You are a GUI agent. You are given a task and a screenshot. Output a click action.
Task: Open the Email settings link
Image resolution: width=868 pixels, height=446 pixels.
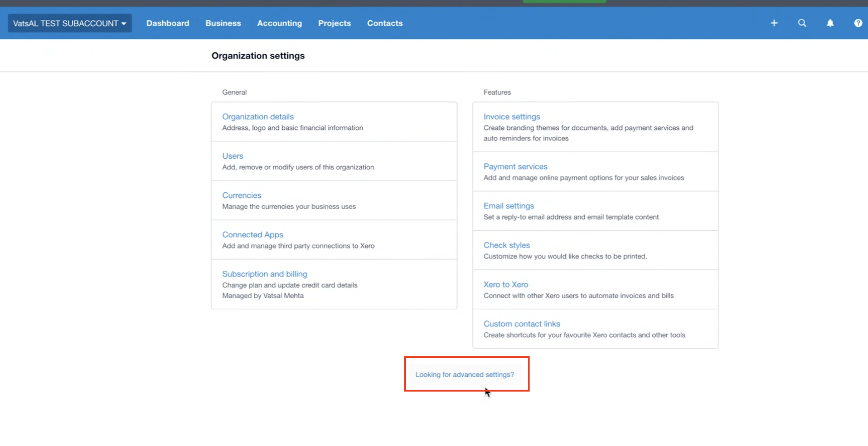click(x=509, y=206)
